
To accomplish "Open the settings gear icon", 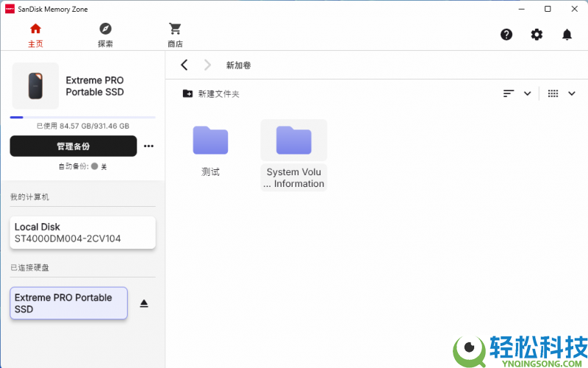I will point(537,35).
